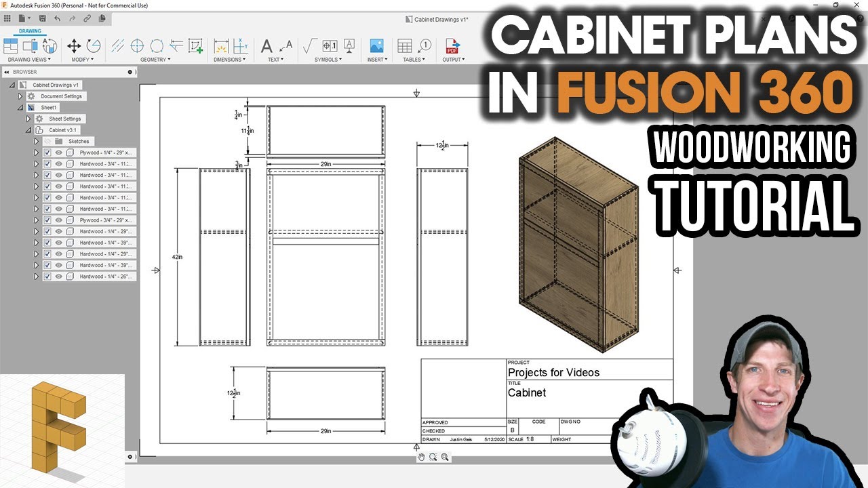Select the Ordinate Dimension tool
Screen dimensions: 868x488
[241, 46]
